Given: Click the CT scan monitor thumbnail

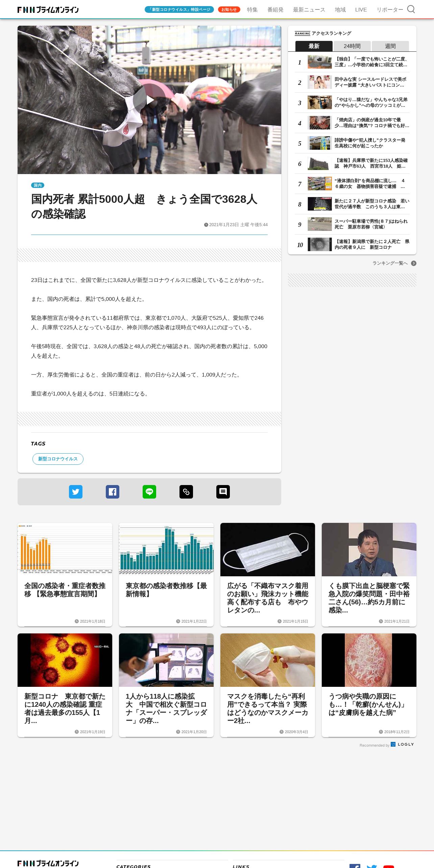Looking at the screenshot, I should pos(166,660).
